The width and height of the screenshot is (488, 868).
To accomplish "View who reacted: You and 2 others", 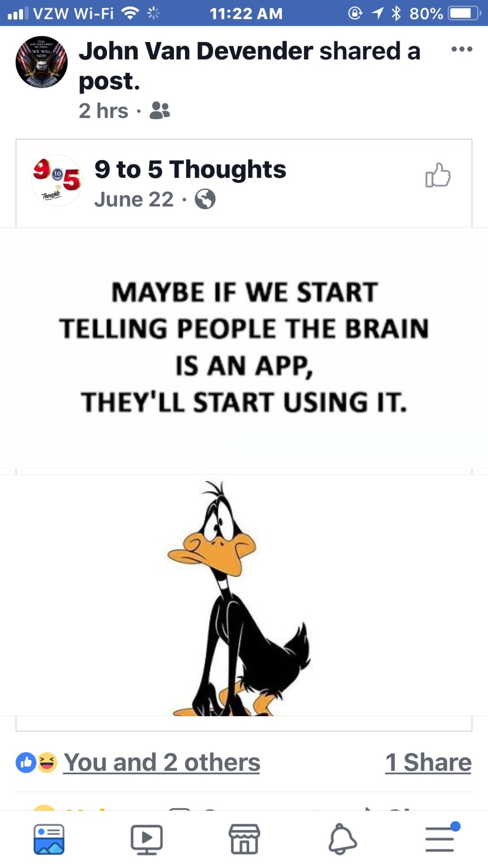I will 162,762.
